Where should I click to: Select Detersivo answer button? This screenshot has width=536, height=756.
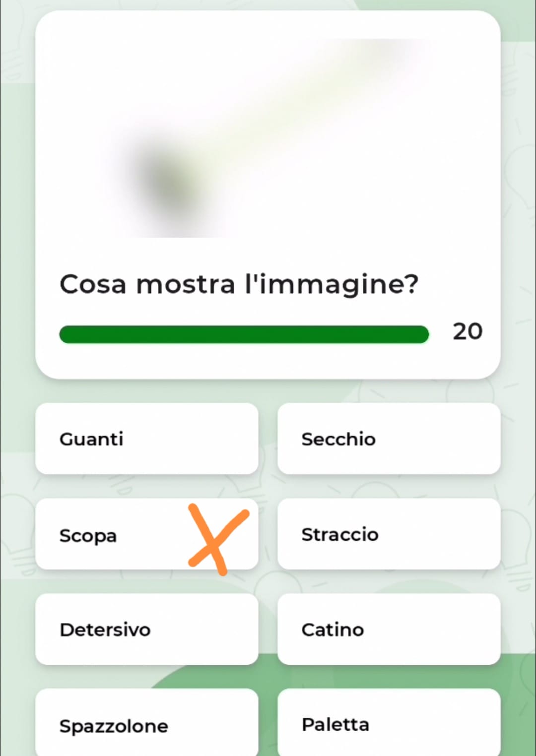point(147,630)
